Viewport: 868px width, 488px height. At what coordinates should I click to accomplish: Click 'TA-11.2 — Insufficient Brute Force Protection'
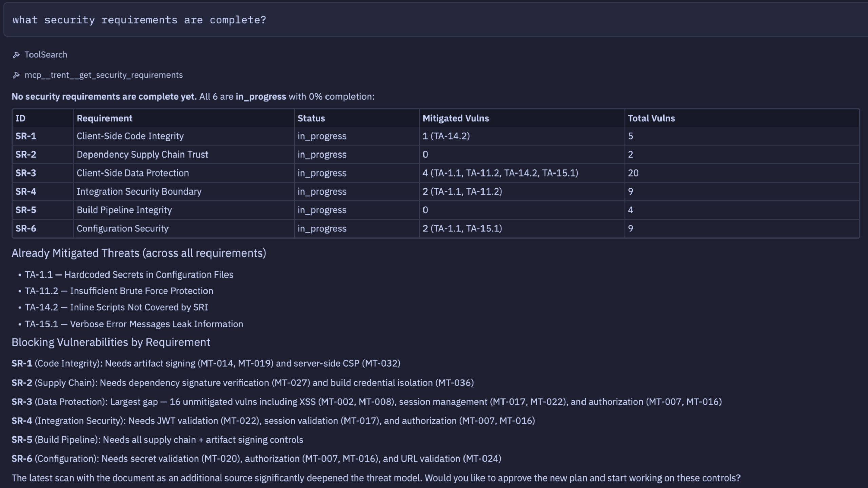point(119,291)
